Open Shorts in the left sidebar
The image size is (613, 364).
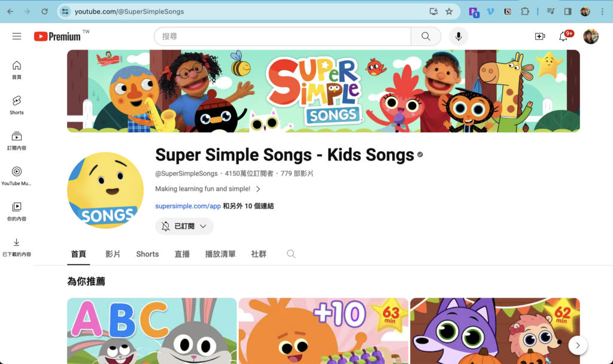click(16, 105)
